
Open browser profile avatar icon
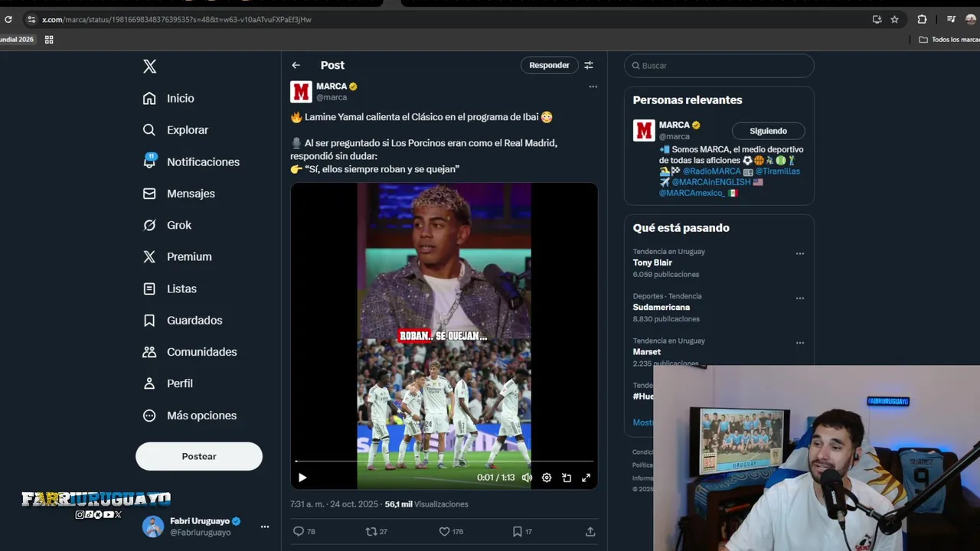click(x=971, y=19)
